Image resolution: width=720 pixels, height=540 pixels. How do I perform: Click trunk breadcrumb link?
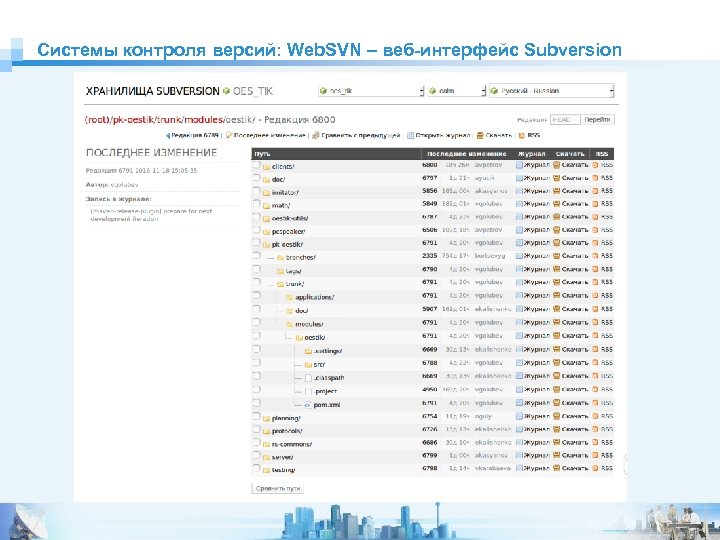point(169,120)
